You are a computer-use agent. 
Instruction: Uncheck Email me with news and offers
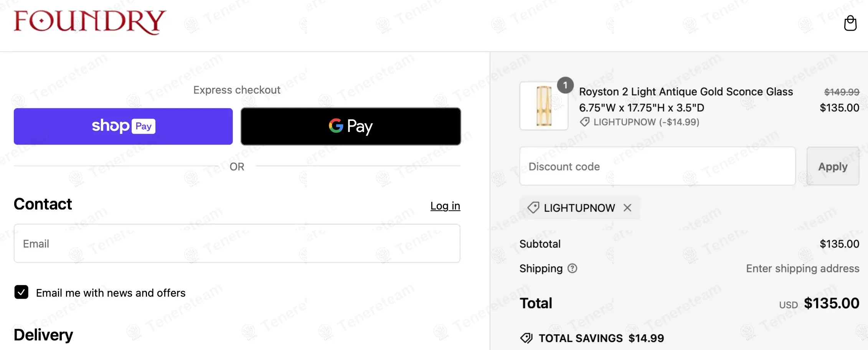(x=21, y=292)
